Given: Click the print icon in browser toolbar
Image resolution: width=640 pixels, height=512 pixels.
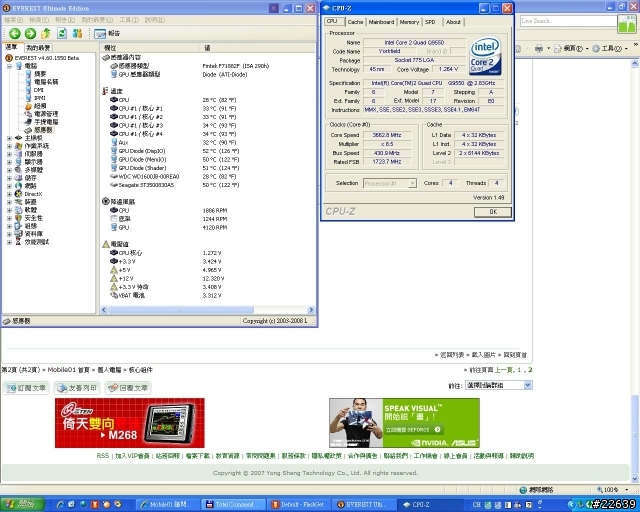Looking at the screenshot, I should coord(539,49).
